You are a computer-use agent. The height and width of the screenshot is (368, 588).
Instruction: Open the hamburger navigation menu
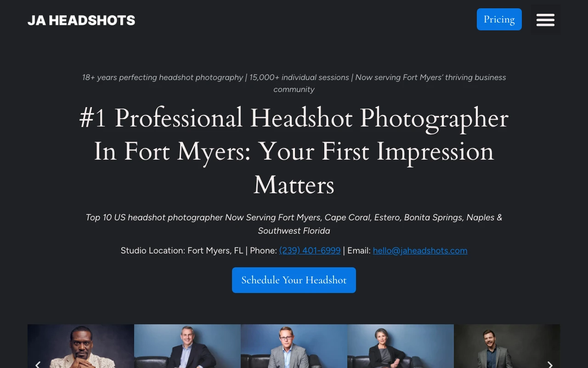545,20
